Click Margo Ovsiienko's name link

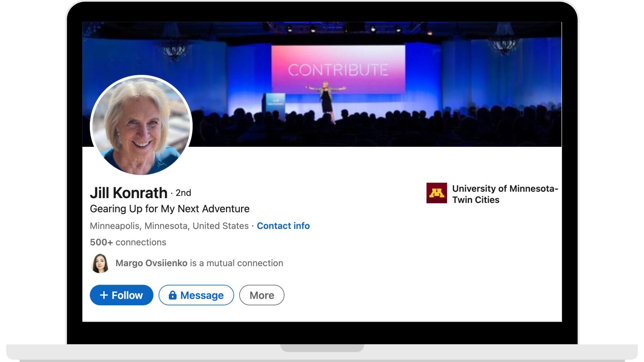[x=152, y=263]
